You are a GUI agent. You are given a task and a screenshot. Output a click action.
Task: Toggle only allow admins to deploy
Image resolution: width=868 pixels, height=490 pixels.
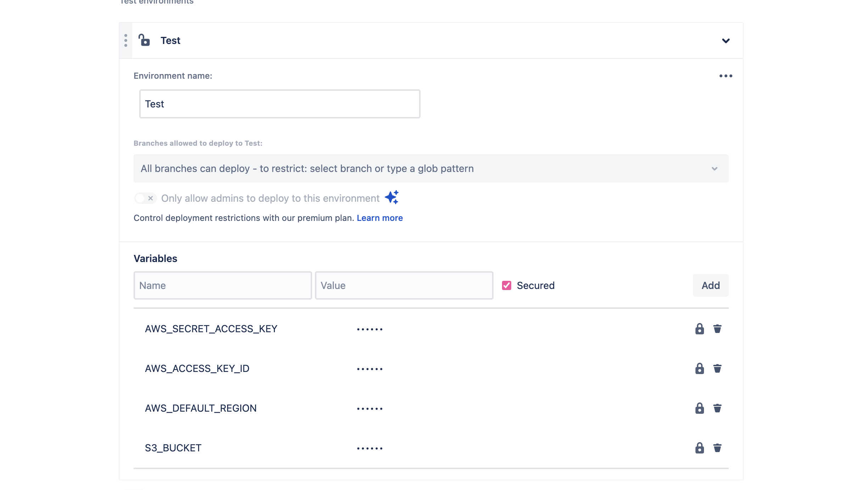(x=145, y=198)
